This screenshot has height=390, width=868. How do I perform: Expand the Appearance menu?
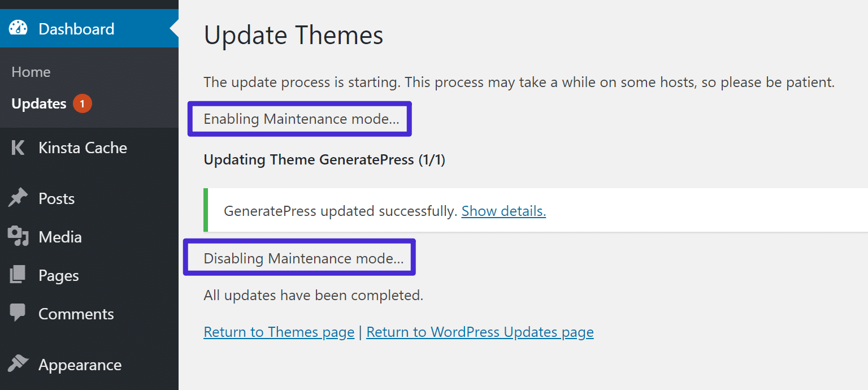80,365
